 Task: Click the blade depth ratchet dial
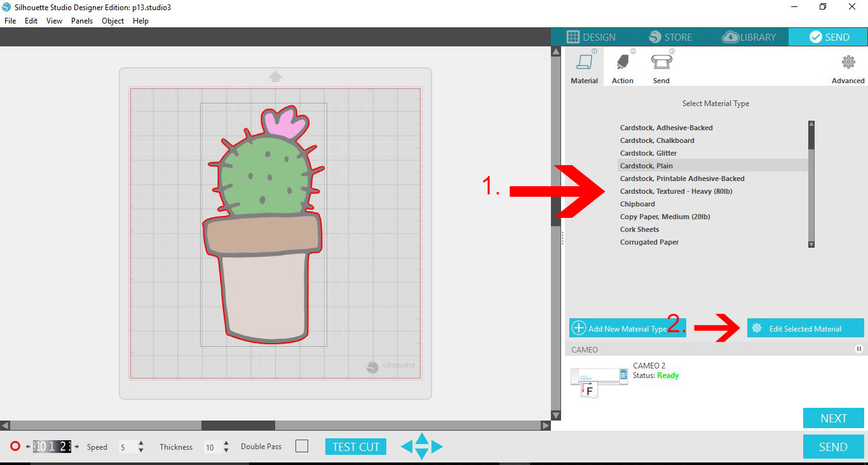52,447
